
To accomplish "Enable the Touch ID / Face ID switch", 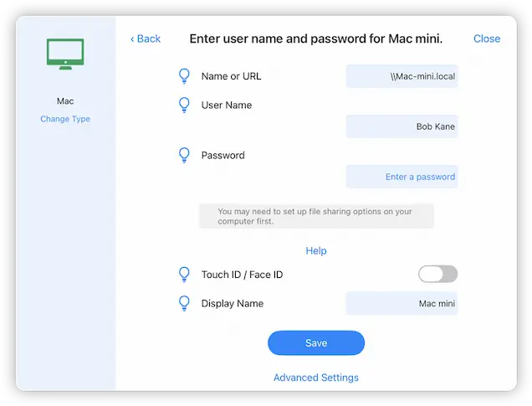I will tap(437, 274).
